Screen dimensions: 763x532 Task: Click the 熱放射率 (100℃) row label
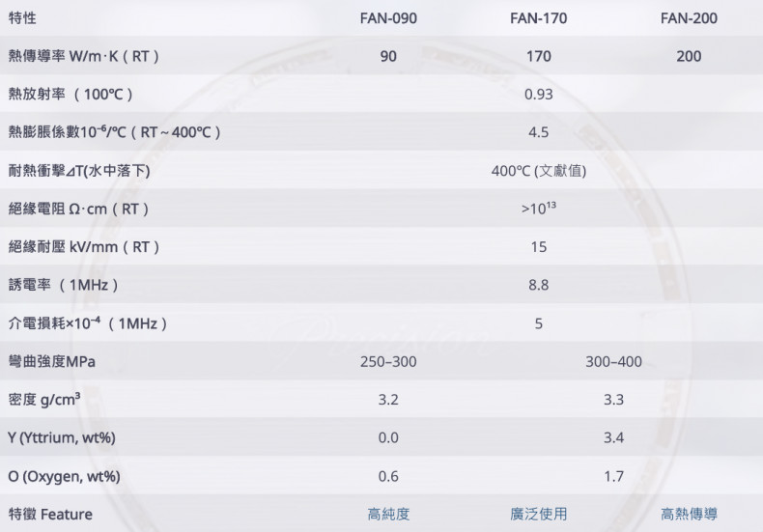(70, 95)
